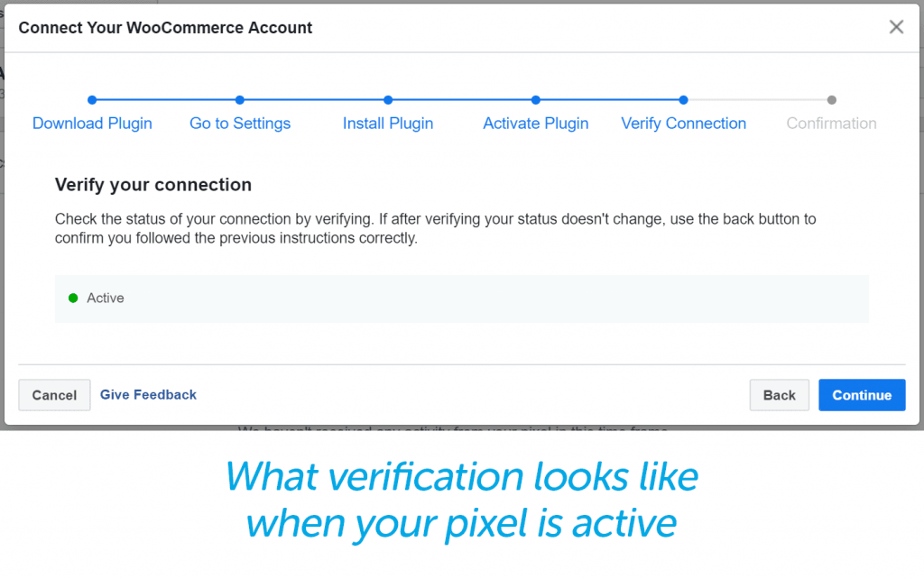Click Continue to proceed
924x579 pixels.
click(x=862, y=395)
